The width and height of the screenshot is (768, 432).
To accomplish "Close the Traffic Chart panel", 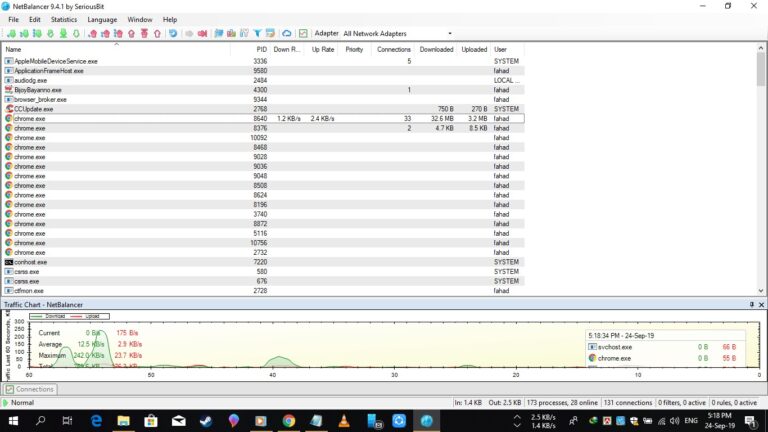I will 761,305.
